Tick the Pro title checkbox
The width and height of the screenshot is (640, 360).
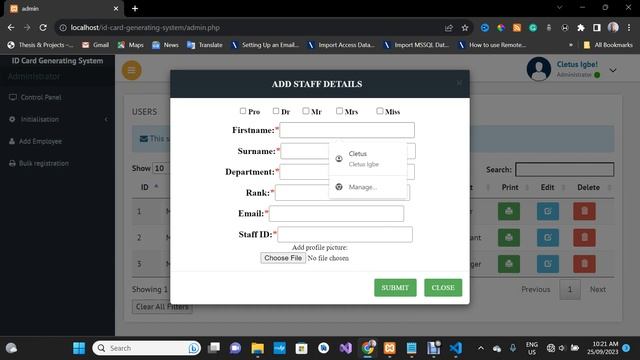pos(243,111)
